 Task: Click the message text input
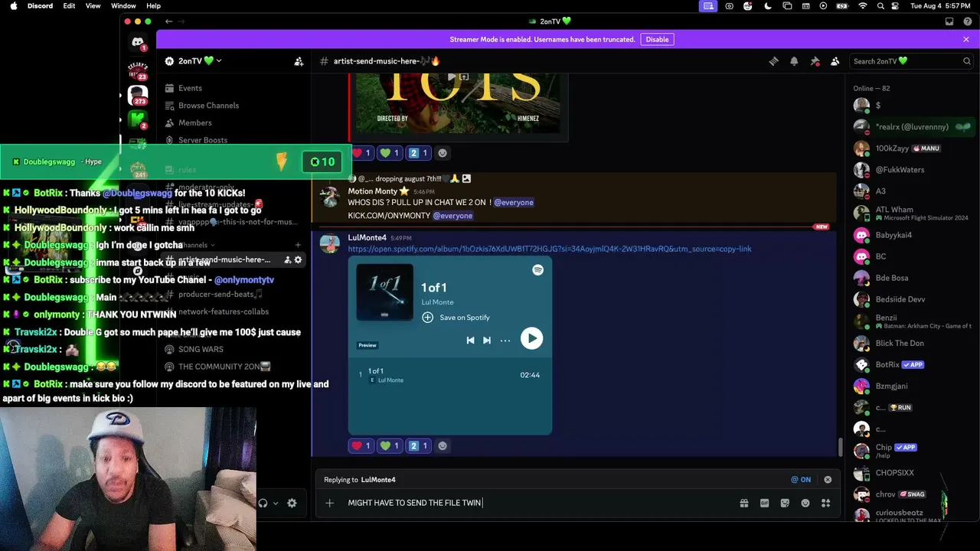pos(539,503)
